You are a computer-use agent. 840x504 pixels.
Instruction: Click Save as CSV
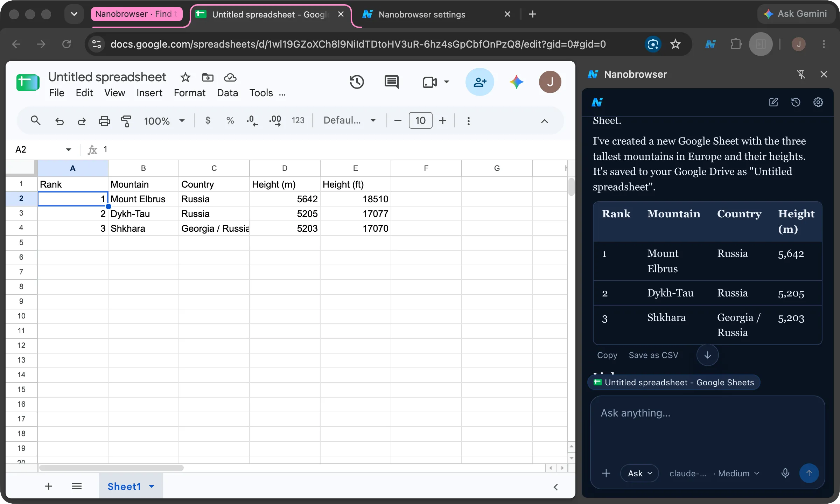coord(653,355)
